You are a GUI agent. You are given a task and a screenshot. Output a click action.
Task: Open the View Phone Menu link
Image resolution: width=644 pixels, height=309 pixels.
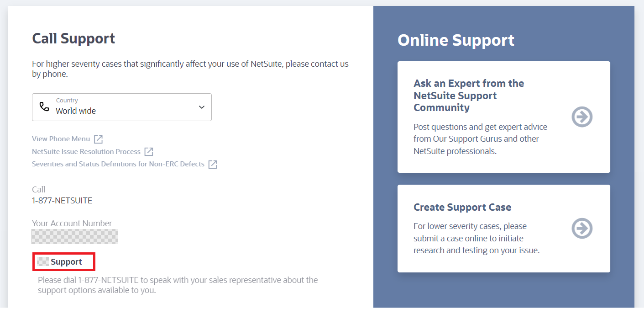coord(60,139)
